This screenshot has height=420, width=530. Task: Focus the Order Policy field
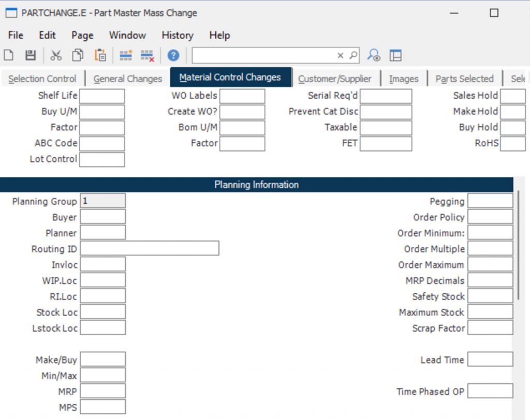(491, 217)
